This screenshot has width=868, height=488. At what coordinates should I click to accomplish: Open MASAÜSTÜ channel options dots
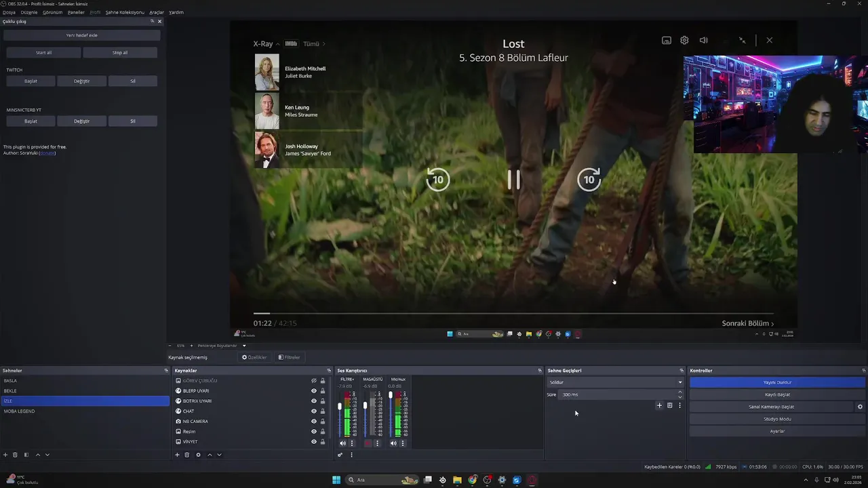(x=377, y=443)
